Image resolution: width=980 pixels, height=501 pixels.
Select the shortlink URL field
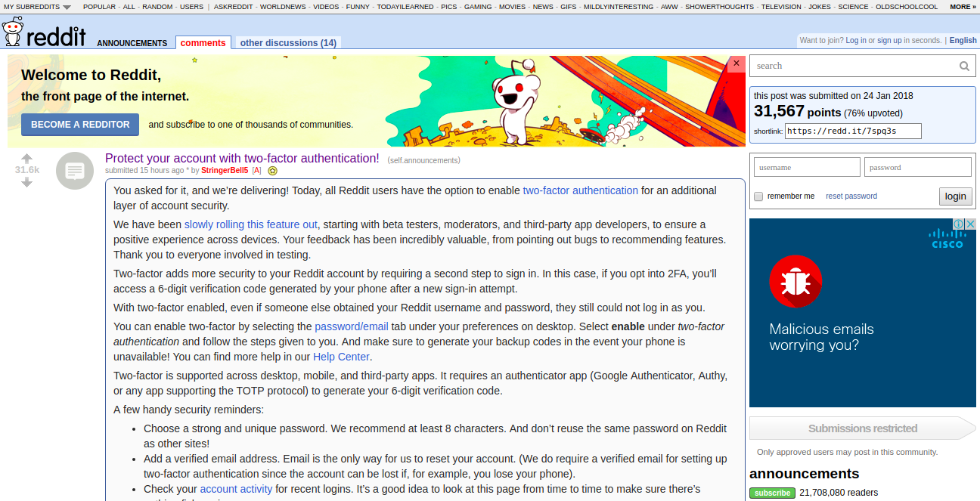(853, 131)
